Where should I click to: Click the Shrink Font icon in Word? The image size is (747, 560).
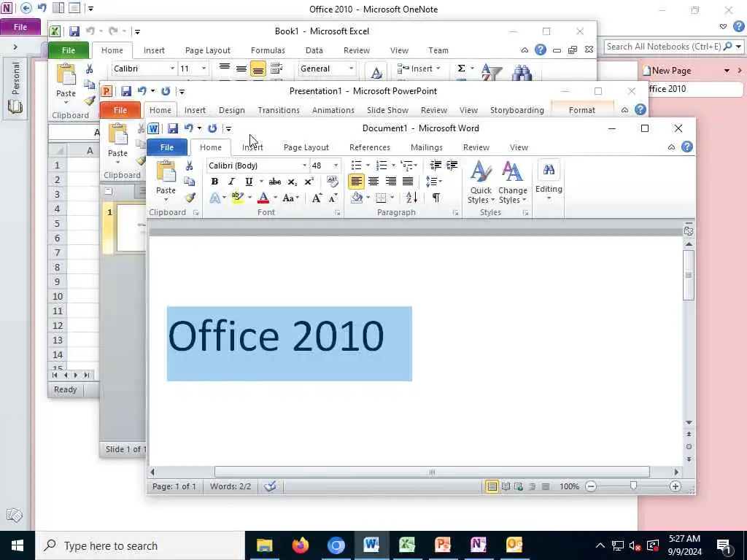333,198
